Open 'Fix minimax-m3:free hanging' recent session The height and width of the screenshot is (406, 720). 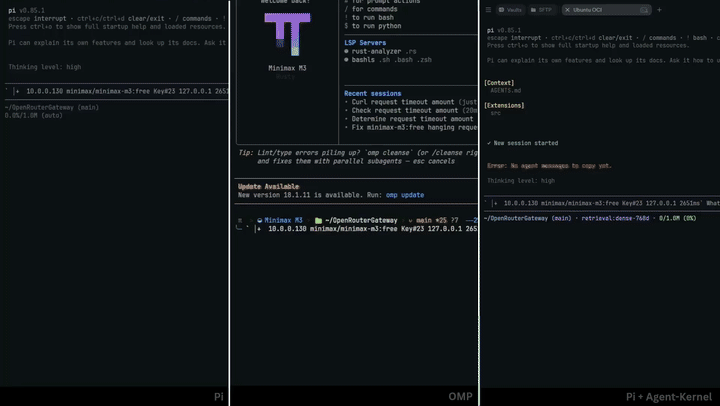coord(411,127)
